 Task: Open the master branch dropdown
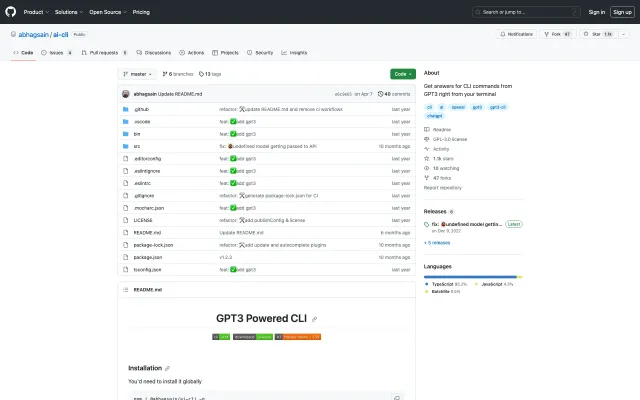pos(138,74)
